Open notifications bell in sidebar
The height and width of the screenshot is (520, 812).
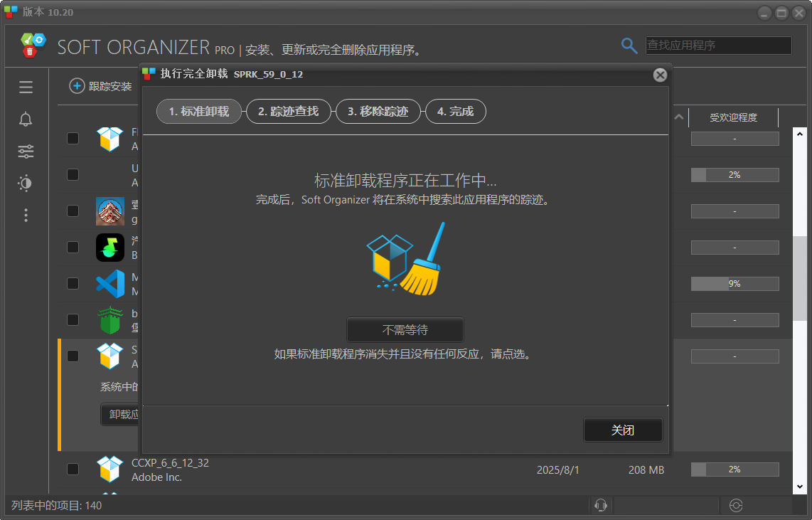coord(26,120)
